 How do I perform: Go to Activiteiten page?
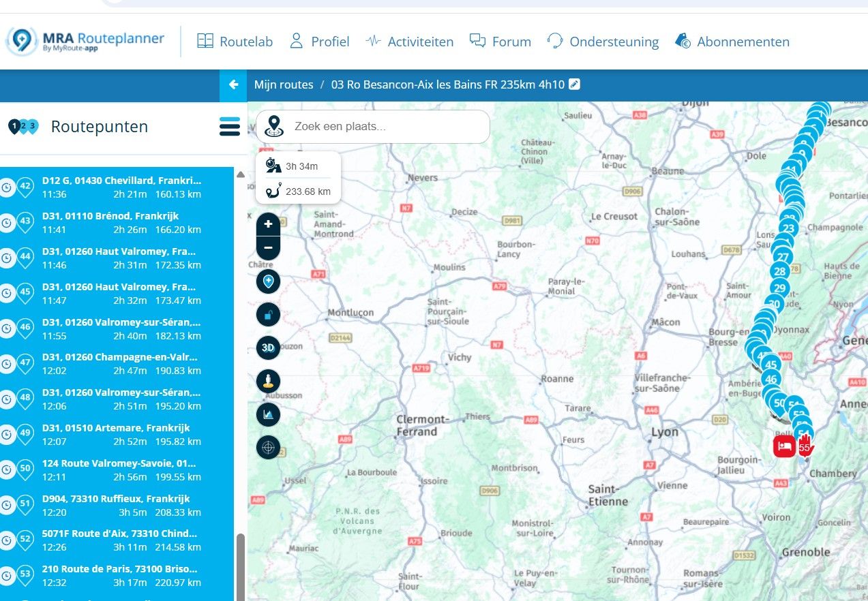pos(409,42)
